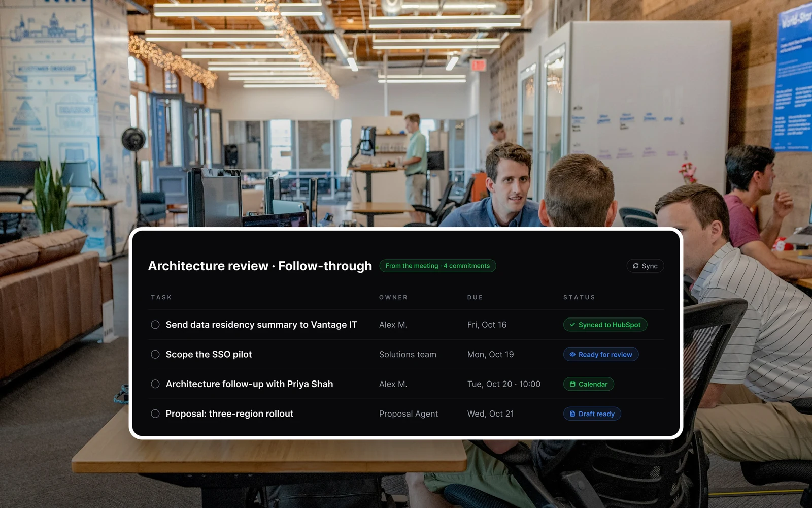
Task: Select the task text "Architecture follow-up with Priya Shah"
Action: pos(249,384)
